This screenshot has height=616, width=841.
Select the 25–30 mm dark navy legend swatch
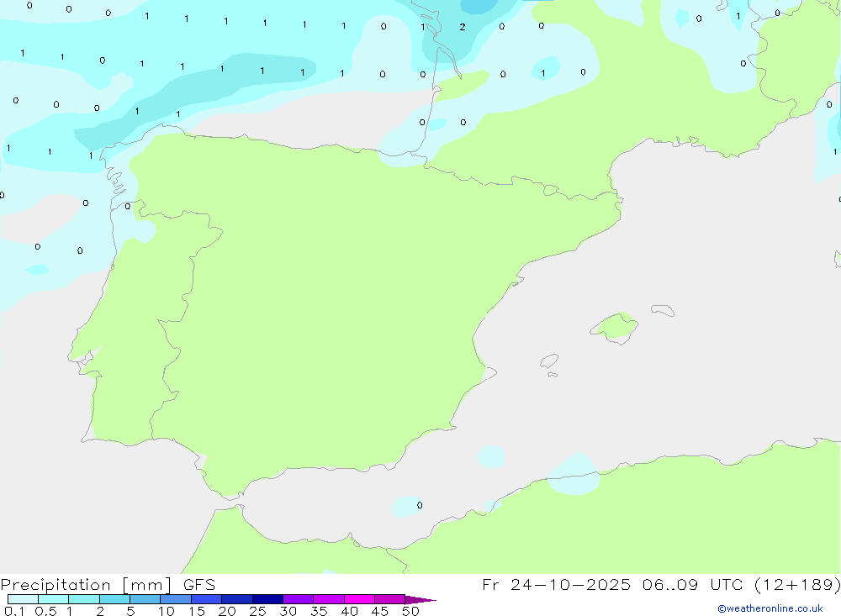pos(267,599)
